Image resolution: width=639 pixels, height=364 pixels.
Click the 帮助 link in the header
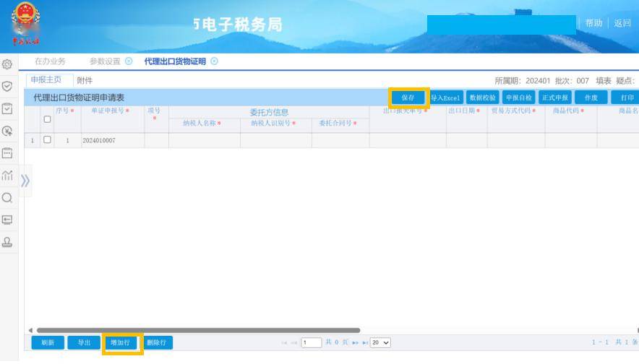click(x=593, y=23)
